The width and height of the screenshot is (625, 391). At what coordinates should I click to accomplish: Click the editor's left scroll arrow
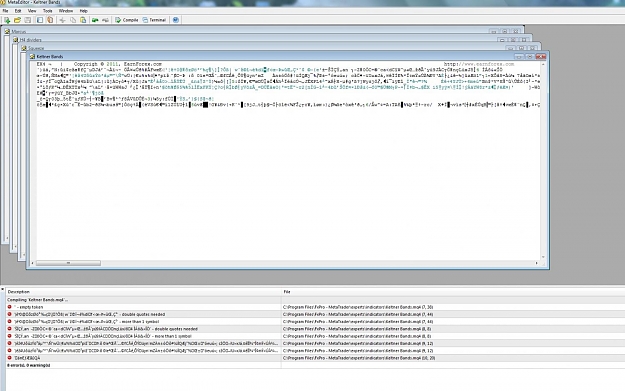click(33, 263)
